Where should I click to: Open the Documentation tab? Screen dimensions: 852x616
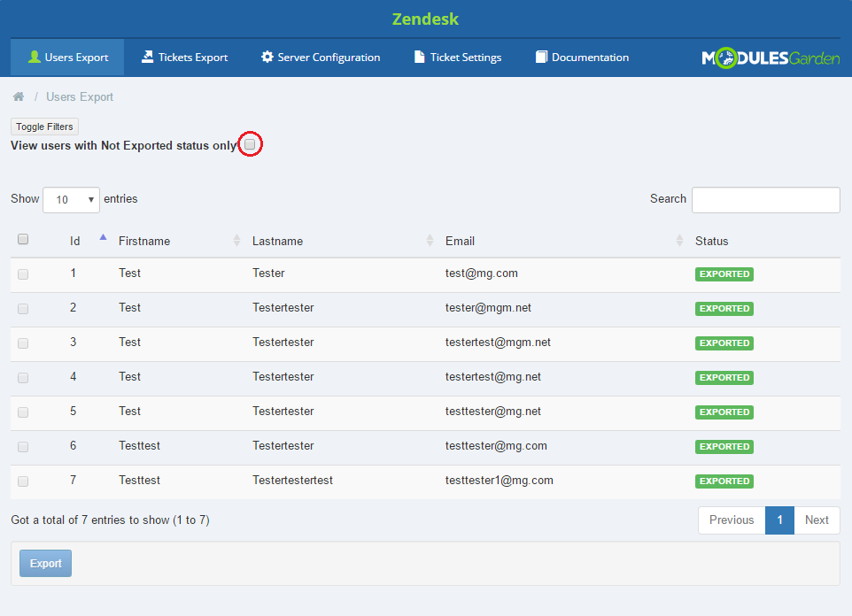click(582, 57)
